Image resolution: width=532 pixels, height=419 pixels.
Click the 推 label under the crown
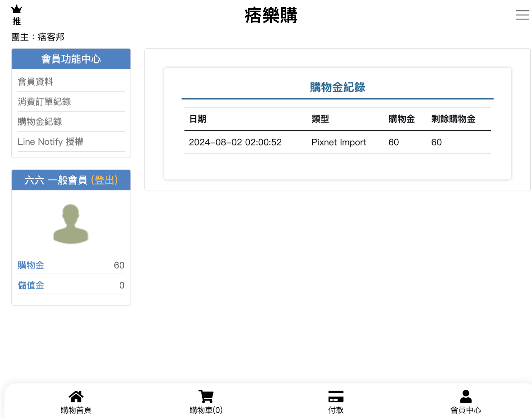pyautogui.click(x=17, y=22)
